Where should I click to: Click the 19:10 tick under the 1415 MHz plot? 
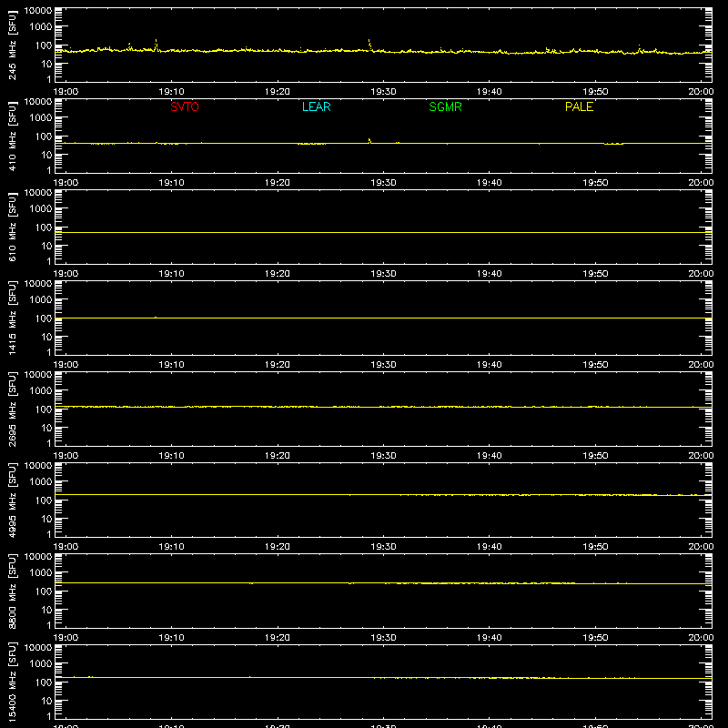(171, 365)
